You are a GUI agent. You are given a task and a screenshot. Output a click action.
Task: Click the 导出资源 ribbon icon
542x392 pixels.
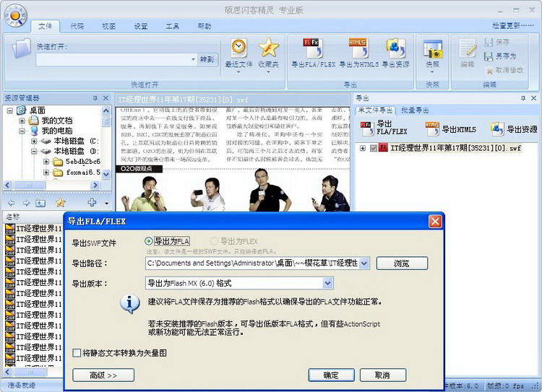coord(396,49)
